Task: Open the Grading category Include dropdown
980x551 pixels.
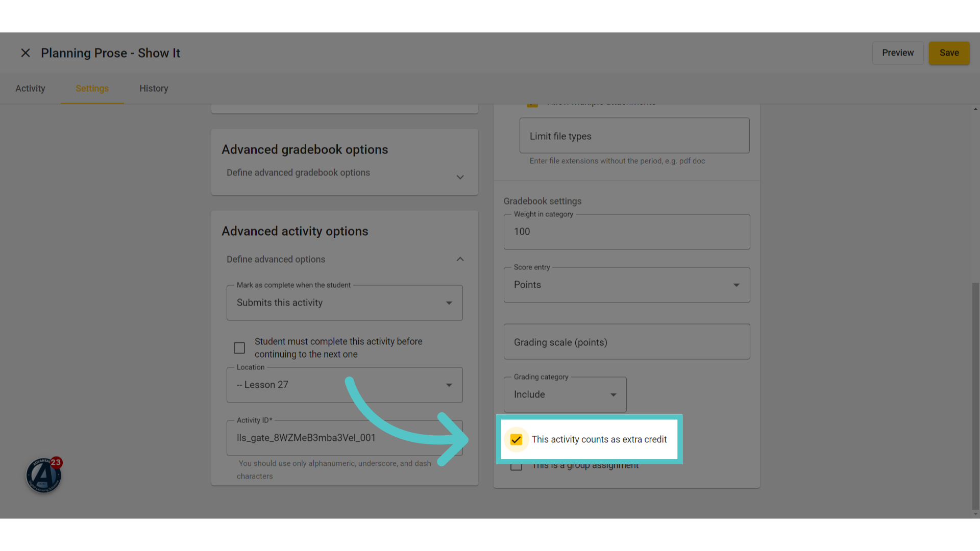Action: 565,394
